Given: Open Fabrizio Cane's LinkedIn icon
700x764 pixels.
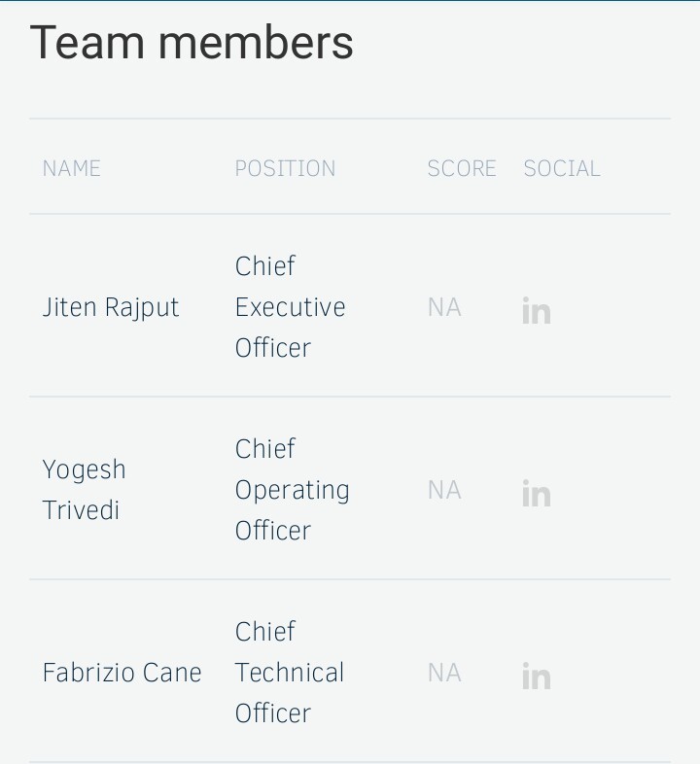Looking at the screenshot, I should pos(537,676).
